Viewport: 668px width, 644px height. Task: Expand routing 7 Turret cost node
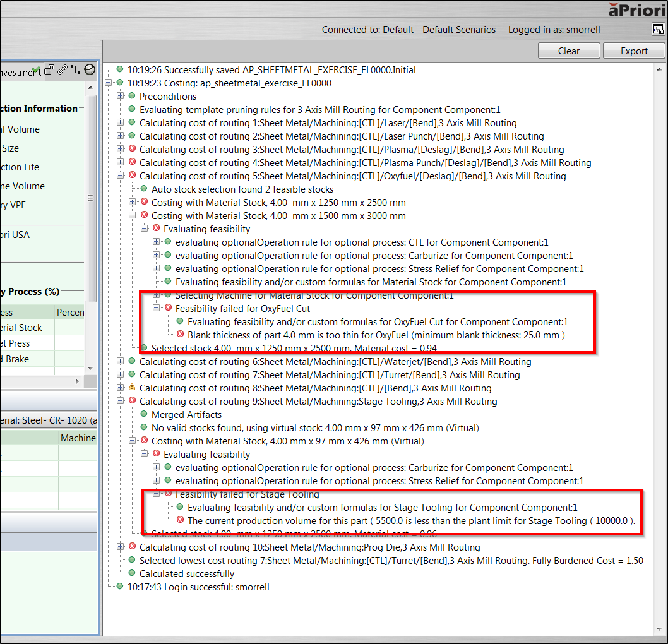121,374
